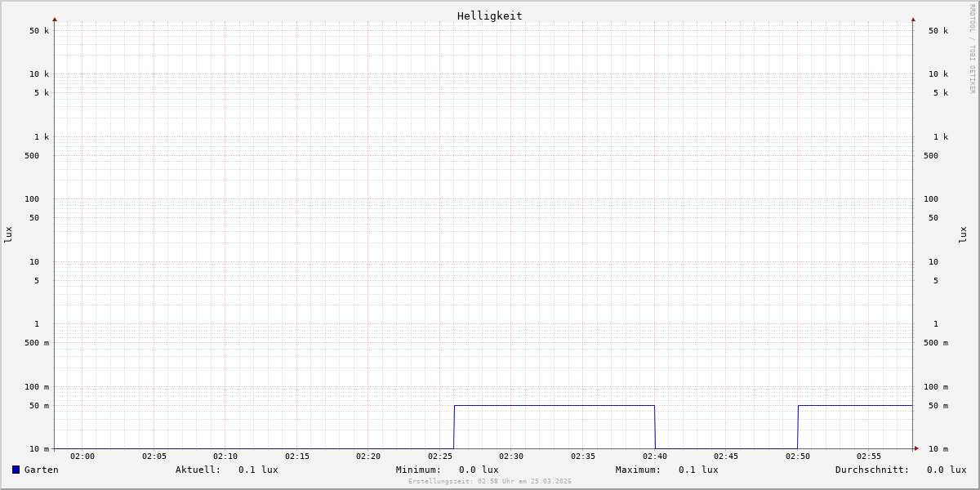Click the chart title 'Helligkeit'
Screen dimensions: 980x490
point(490,16)
